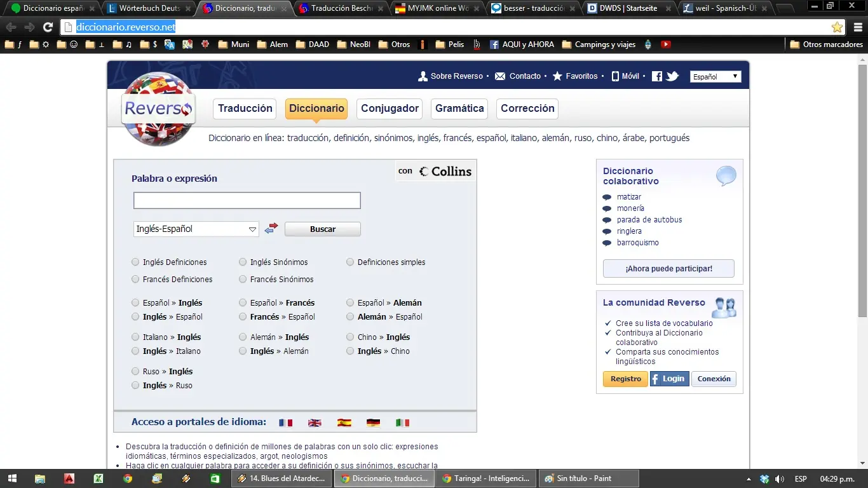The height and width of the screenshot is (488, 868).
Task: Select the Inglés » Ruso radio button
Action: point(135,385)
